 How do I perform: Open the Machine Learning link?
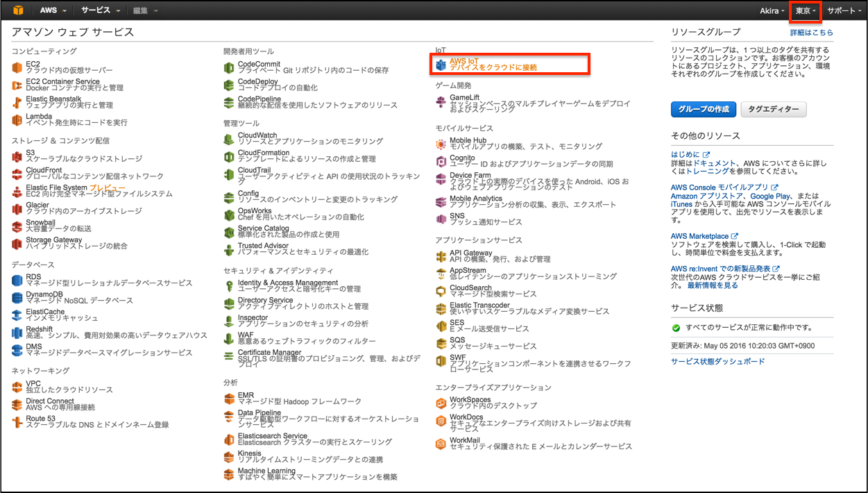pos(266,471)
